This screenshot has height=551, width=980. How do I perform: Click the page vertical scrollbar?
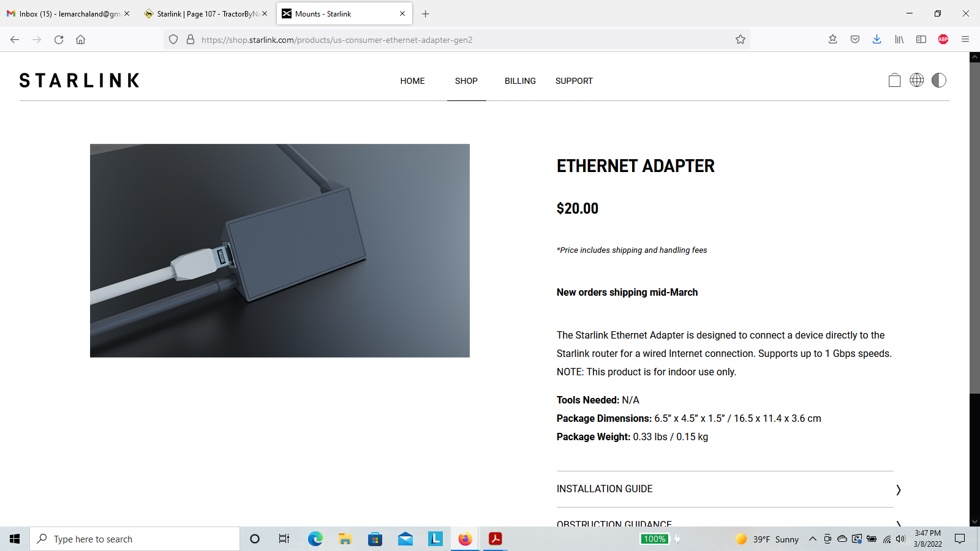[974, 227]
